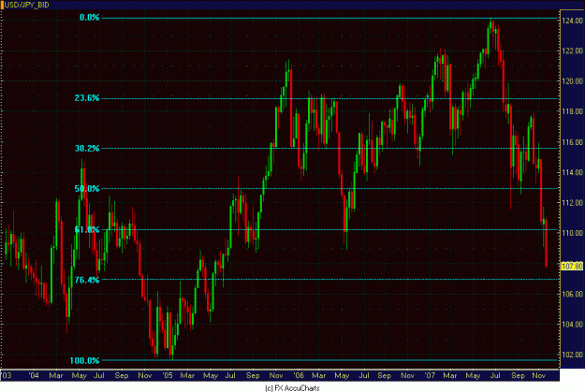
Task: Click the 116.00 price axis value
Action: [x=572, y=142]
